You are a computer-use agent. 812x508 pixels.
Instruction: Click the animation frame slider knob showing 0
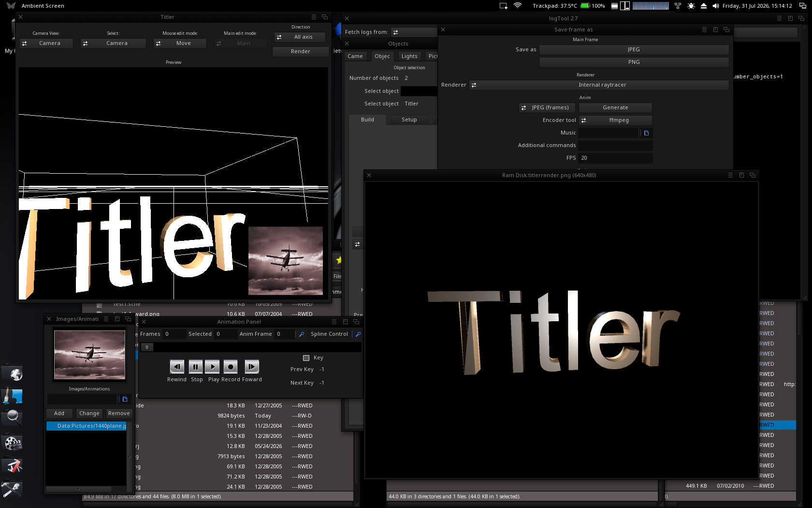click(147, 347)
